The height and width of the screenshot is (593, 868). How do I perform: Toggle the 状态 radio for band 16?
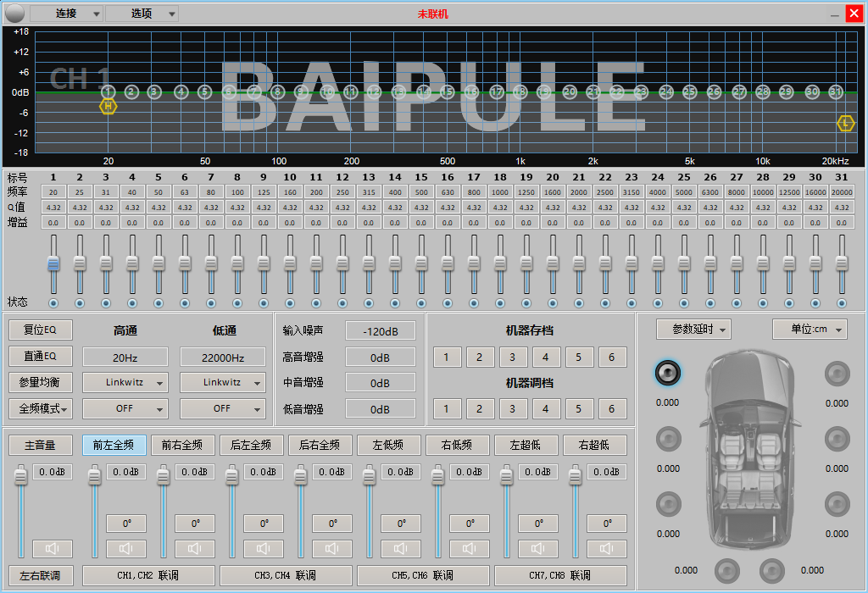[x=448, y=303]
